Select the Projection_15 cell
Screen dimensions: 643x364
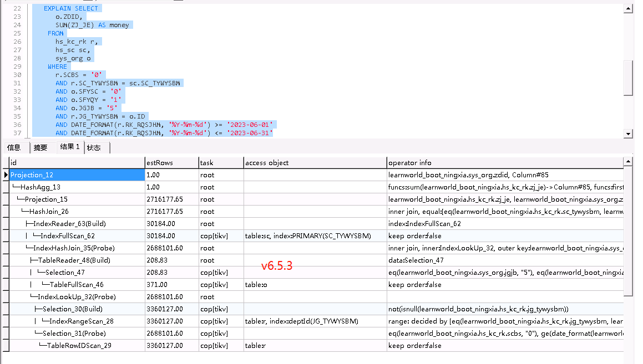pyautogui.click(x=77, y=199)
